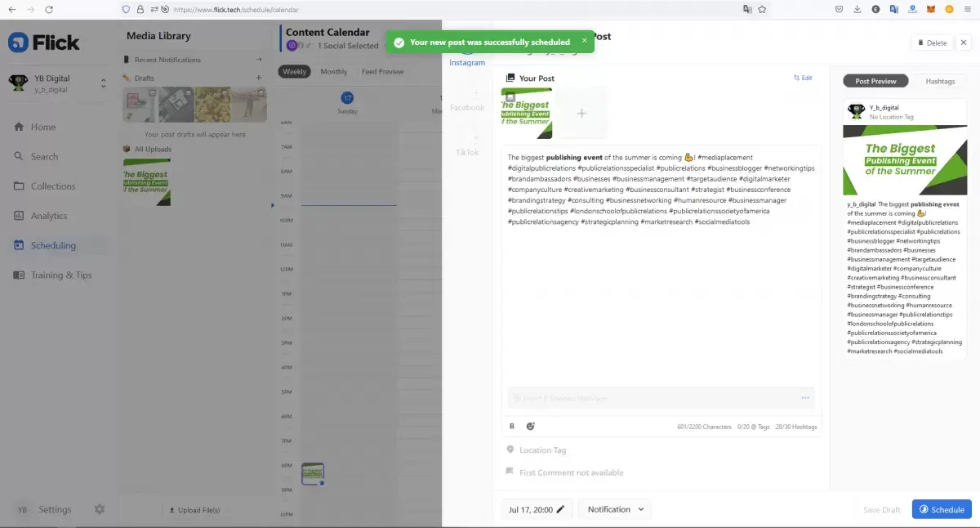The width and height of the screenshot is (980, 528).
Task: Click the orange circle extension icon
Action: point(949,9)
